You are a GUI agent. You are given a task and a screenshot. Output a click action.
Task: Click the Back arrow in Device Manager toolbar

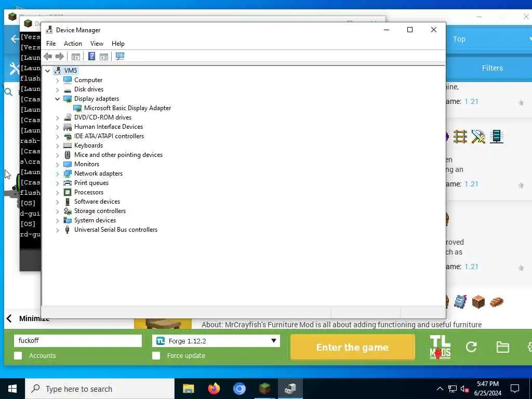click(x=48, y=56)
